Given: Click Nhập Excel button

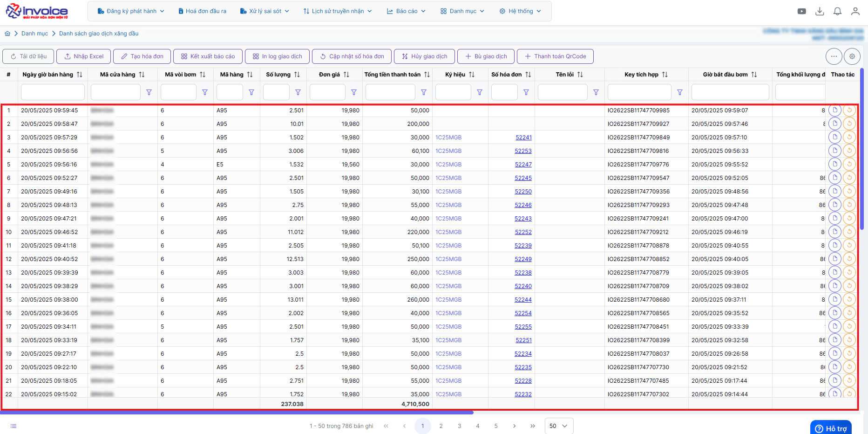Looking at the screenshot, I should [x=84, y=56].
